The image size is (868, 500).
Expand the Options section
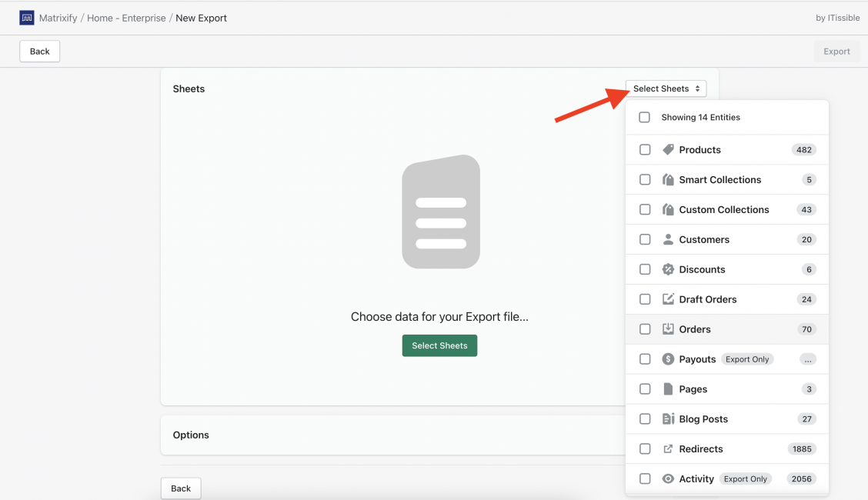(x=191, y=435)
